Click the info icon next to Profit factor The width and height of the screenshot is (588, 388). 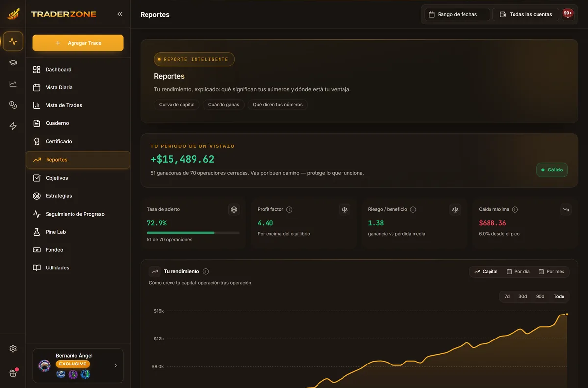289,210
